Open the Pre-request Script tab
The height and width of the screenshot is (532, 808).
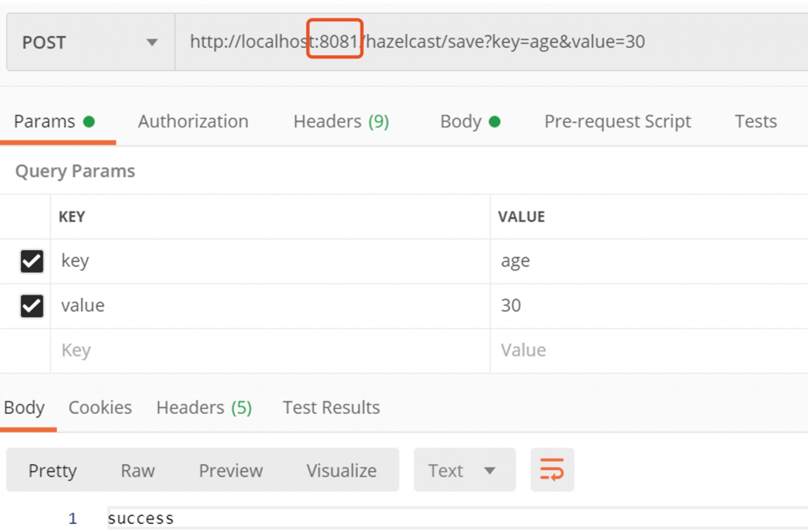[x=617, y=121]
